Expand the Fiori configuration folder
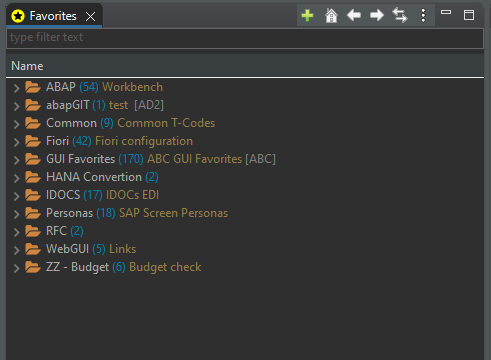Screen dimensions: 491x360 point(16,142)
